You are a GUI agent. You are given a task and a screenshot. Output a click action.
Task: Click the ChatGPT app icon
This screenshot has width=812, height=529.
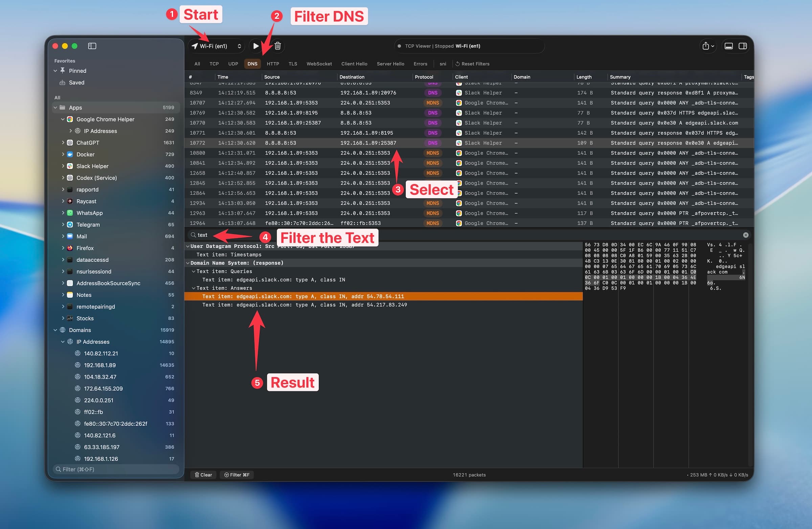pyautogui.click(x=70, y=143)
